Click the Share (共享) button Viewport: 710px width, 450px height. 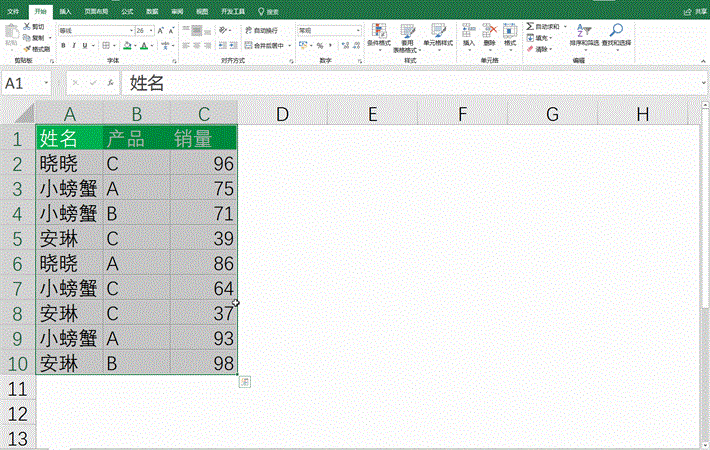pos(690,11)
